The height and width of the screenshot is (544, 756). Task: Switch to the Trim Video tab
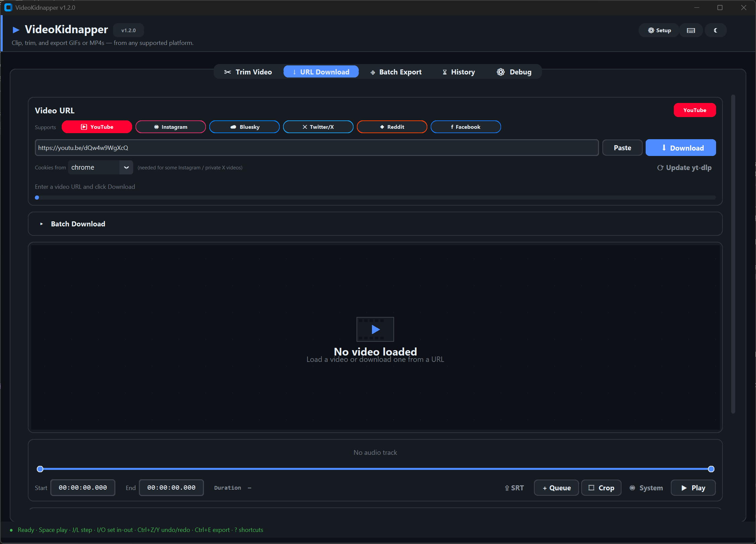(x=248, y=72)
